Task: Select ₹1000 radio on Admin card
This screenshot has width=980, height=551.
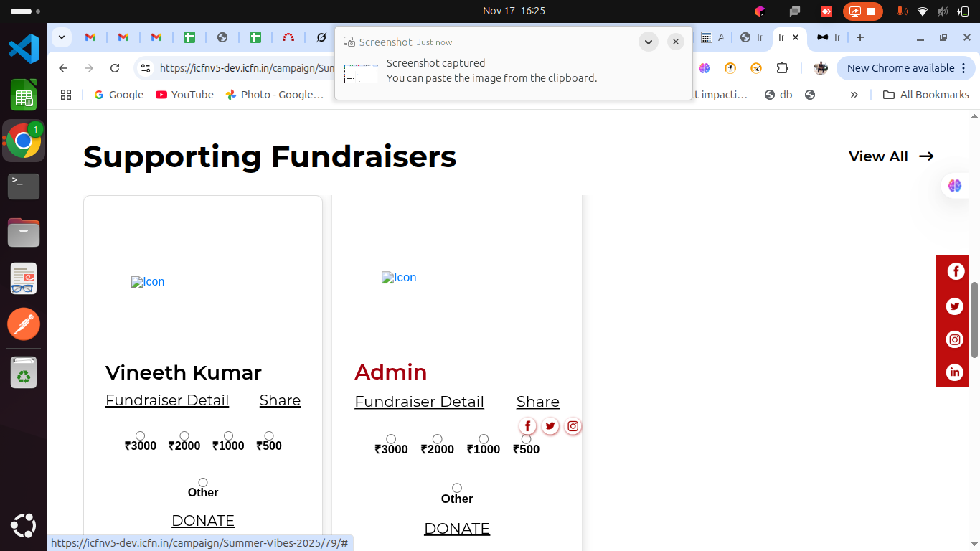Action: 484,439
